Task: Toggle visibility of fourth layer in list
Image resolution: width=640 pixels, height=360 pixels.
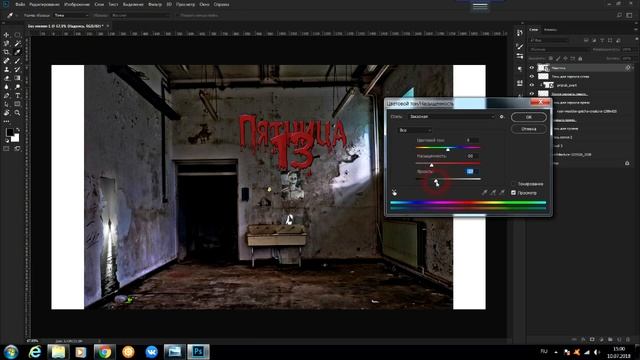Action: [531, 93]
